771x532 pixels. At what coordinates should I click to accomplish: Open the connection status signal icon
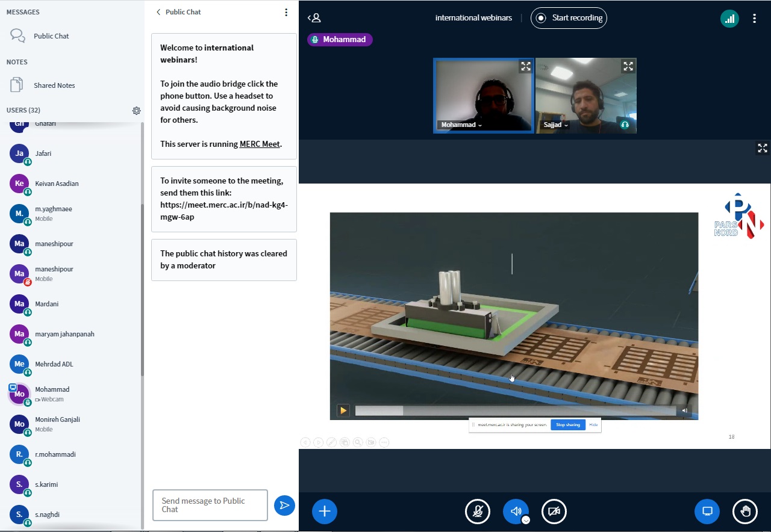coord(729,18)
